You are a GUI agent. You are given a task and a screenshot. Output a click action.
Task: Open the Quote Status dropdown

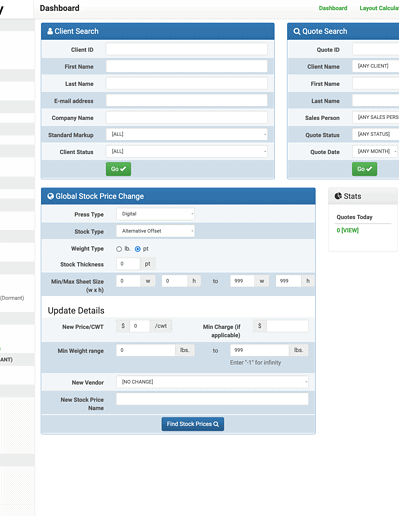pyautogui.click(x=376, y=134)
